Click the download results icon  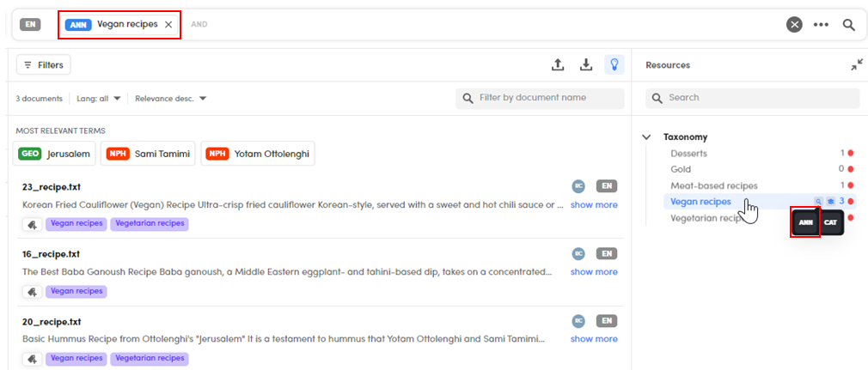(x=586, y=64)
